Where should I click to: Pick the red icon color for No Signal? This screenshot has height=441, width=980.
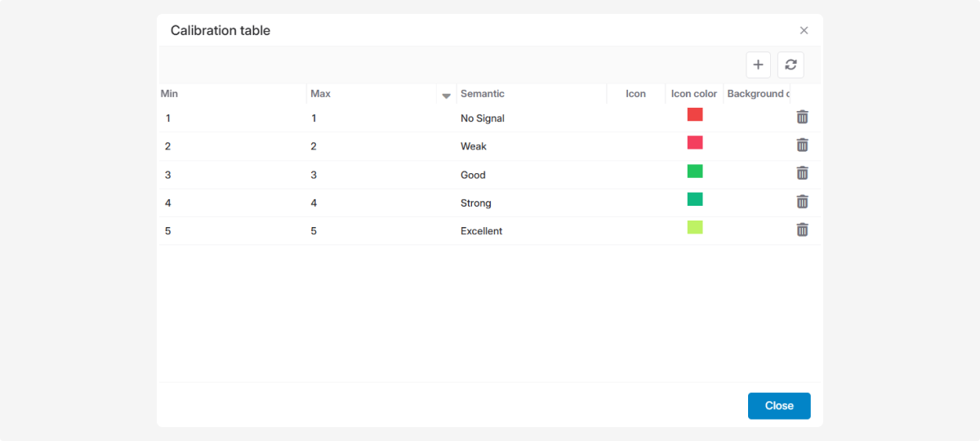(x=695, y=114)
